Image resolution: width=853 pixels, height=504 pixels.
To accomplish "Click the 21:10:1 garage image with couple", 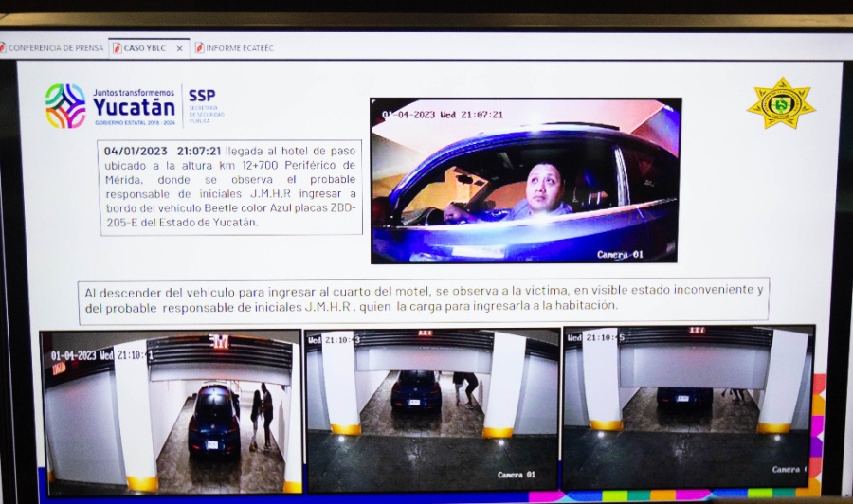I will [171, 412].
